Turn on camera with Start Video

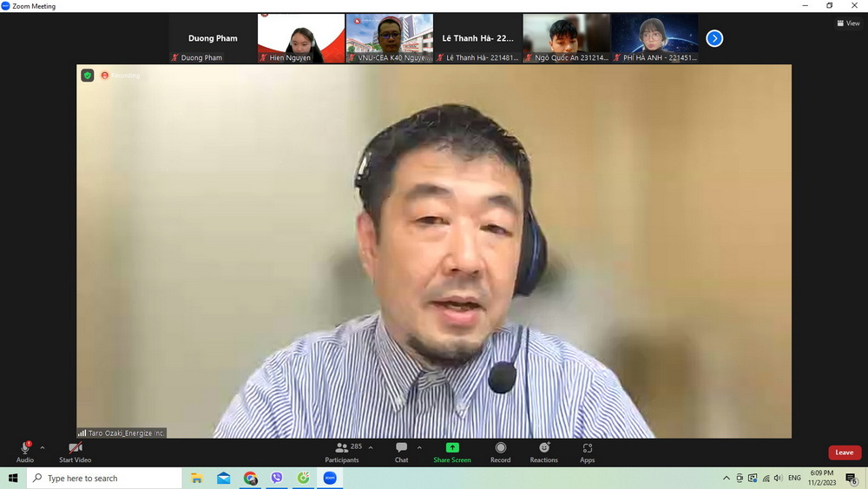(75, 448)
